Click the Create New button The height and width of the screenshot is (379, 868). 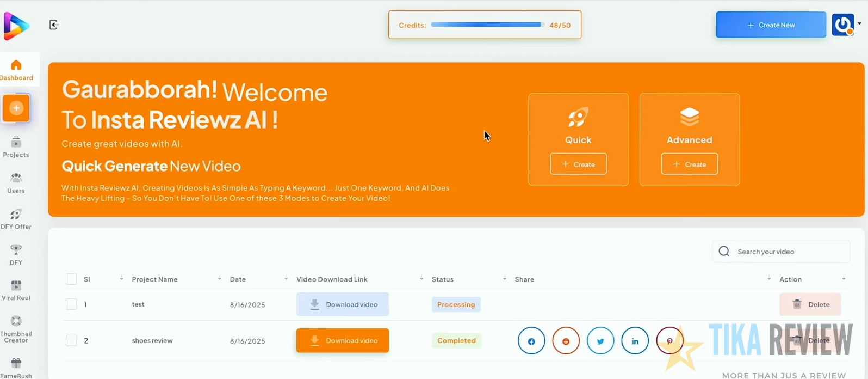pos(771,25)
